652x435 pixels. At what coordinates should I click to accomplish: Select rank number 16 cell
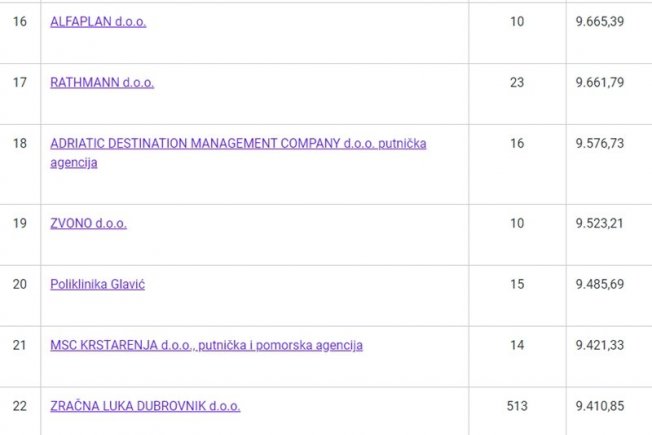tap(20, 22)
